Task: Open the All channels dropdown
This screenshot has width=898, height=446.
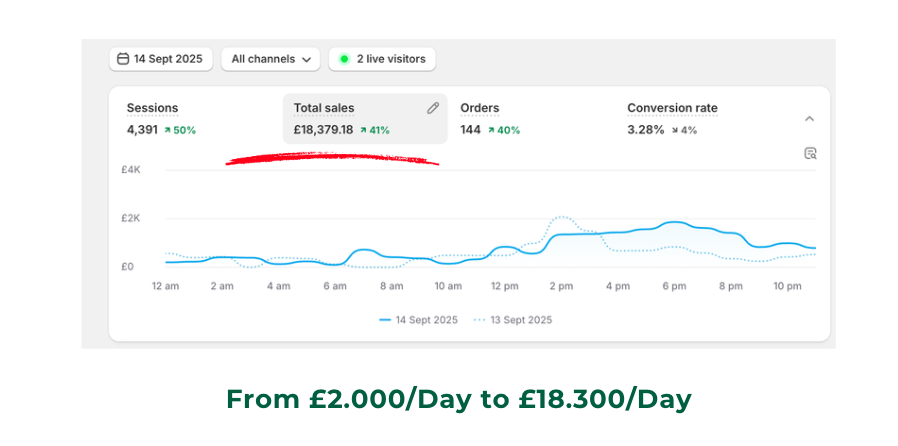Action: click(270, 59)
